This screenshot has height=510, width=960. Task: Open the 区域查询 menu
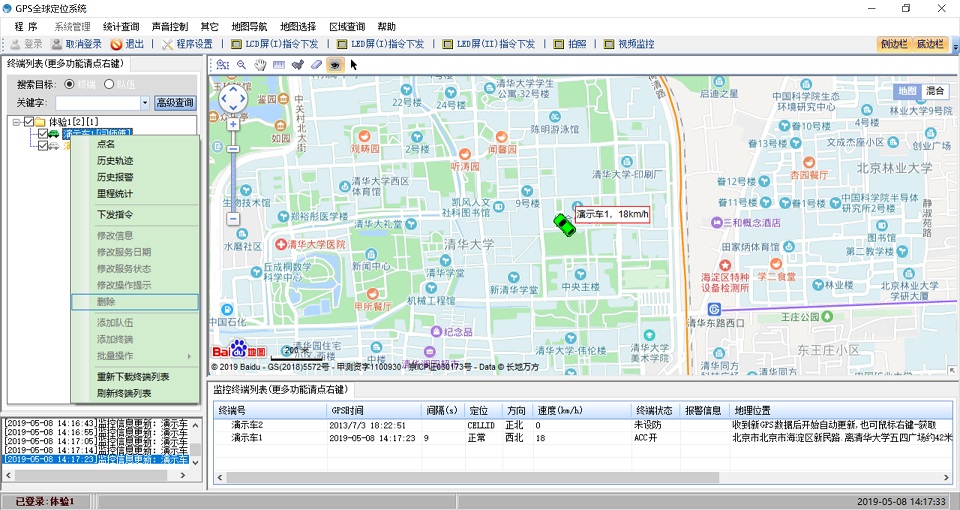click(x=347, y=26)
